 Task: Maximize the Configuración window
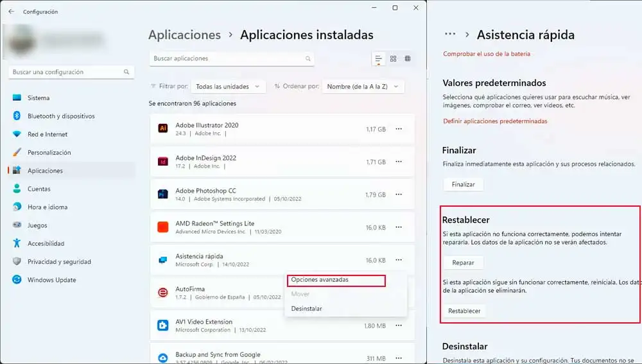[x=395, y=8]
